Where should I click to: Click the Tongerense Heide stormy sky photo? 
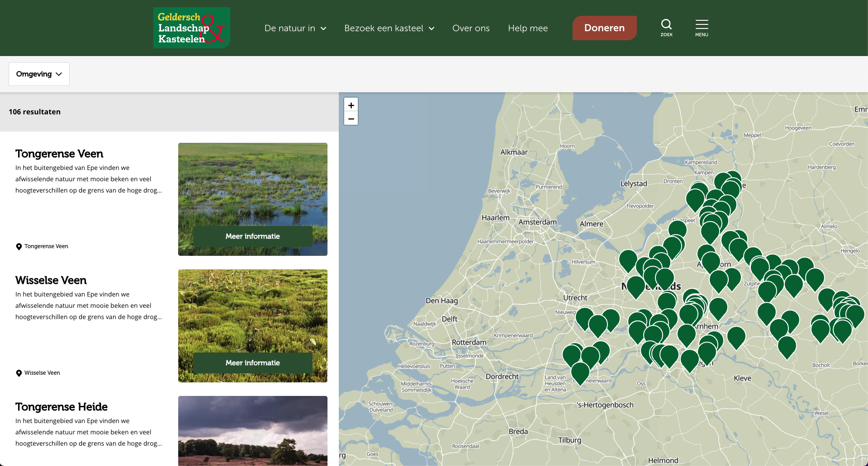pos(253,431)
